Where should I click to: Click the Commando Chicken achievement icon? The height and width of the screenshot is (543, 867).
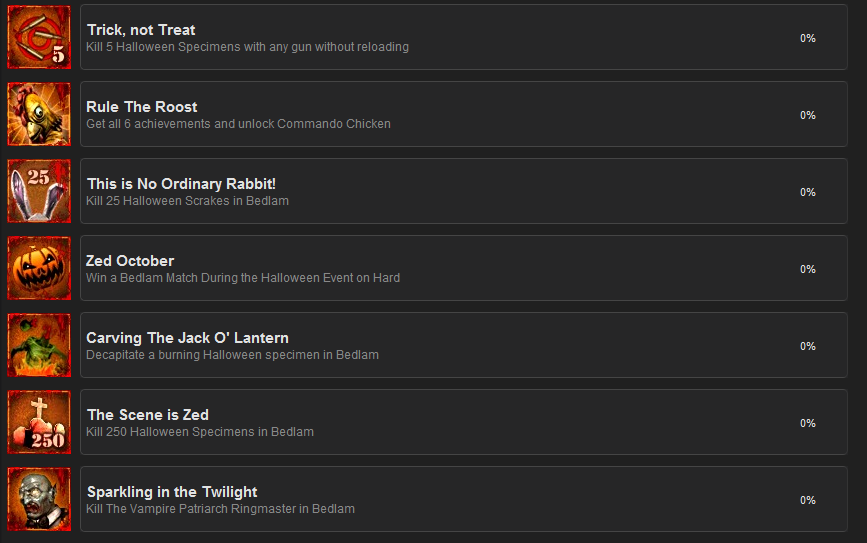click(39, 114)
